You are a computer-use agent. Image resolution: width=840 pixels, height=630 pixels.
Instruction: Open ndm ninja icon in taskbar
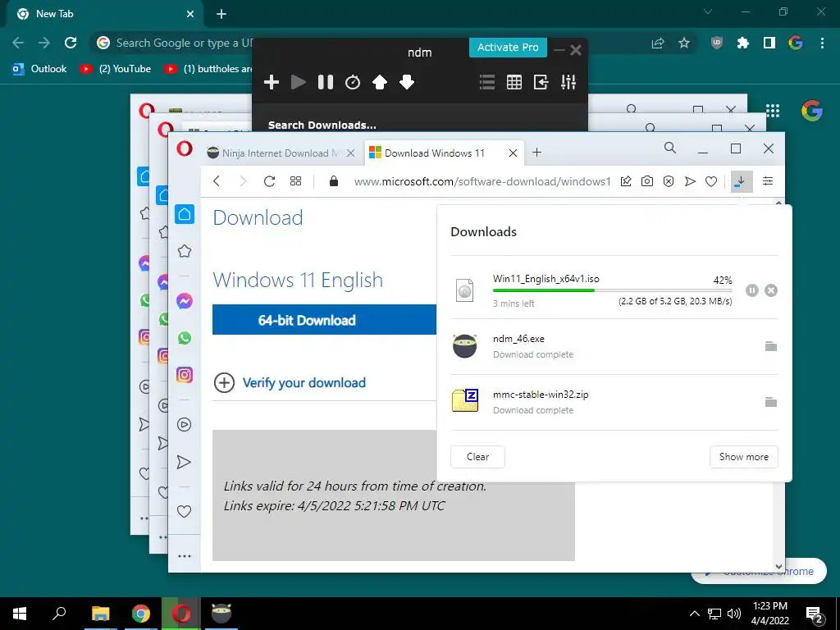(x=221, y=614)
